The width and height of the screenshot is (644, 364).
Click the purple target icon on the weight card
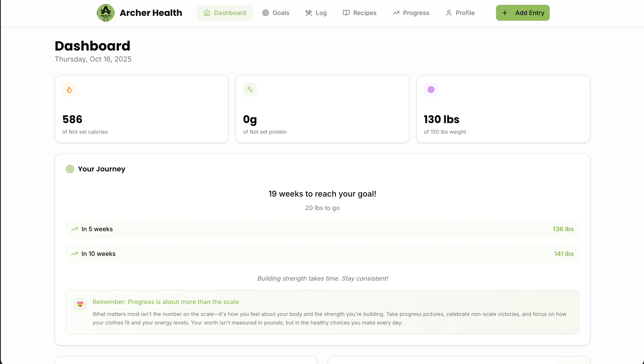point(431,89)
